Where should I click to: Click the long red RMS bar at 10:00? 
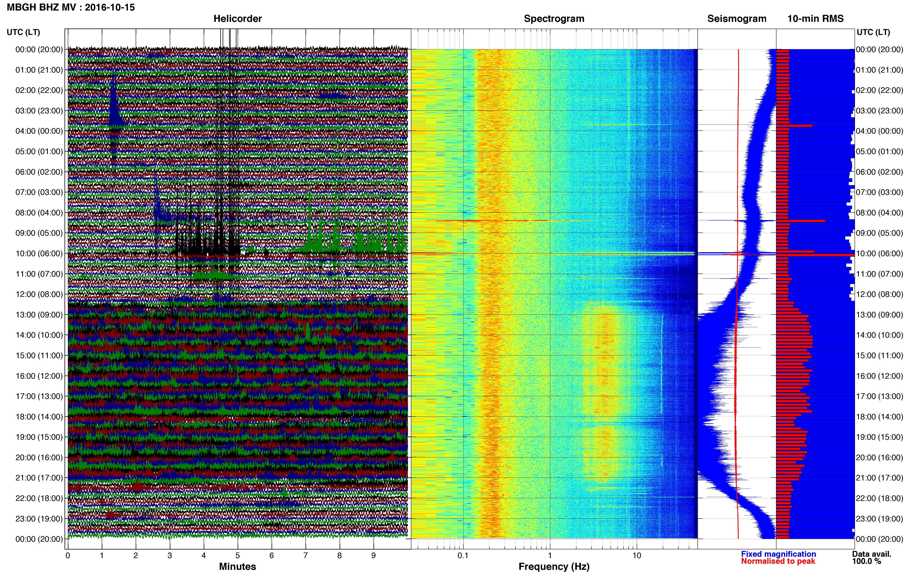(x=815, y=255)
